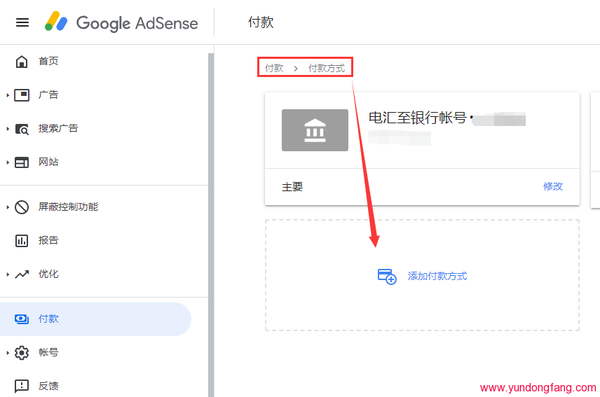Expand the 网站 sidebar section arrow
Screen dimensions: 600x397
point(8,162)
